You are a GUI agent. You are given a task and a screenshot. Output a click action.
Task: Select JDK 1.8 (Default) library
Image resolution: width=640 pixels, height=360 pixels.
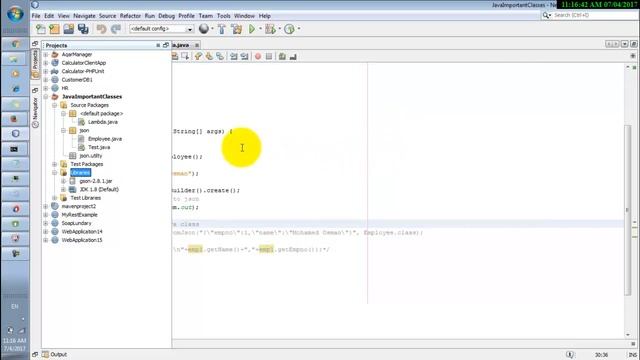[x=99, y=189]
